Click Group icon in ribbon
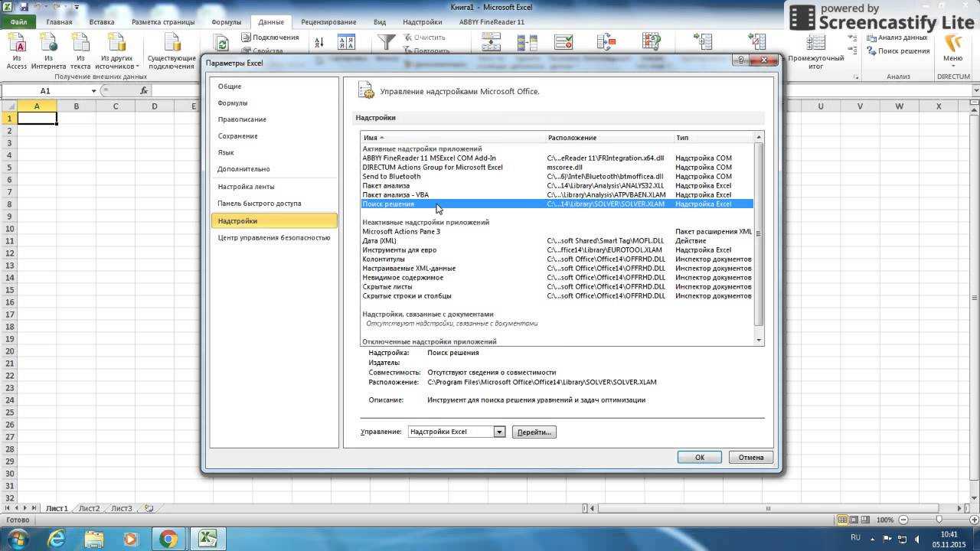Screen dimensions: 980x551 click(x=702, y=43)
